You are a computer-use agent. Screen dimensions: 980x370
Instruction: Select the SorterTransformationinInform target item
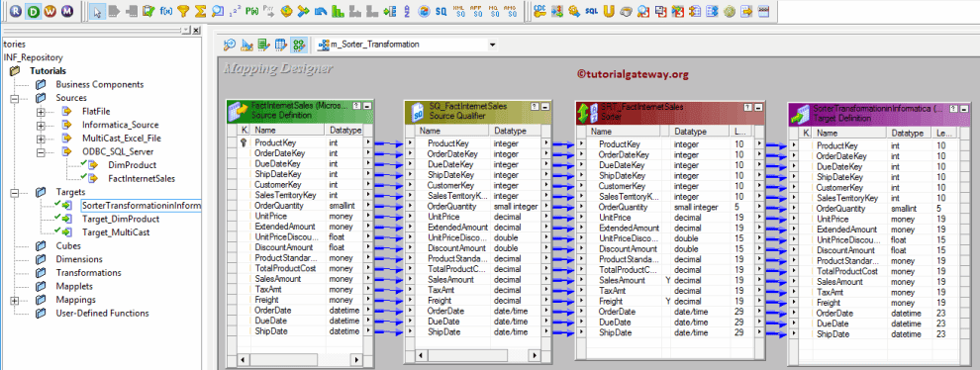point(141,206)
